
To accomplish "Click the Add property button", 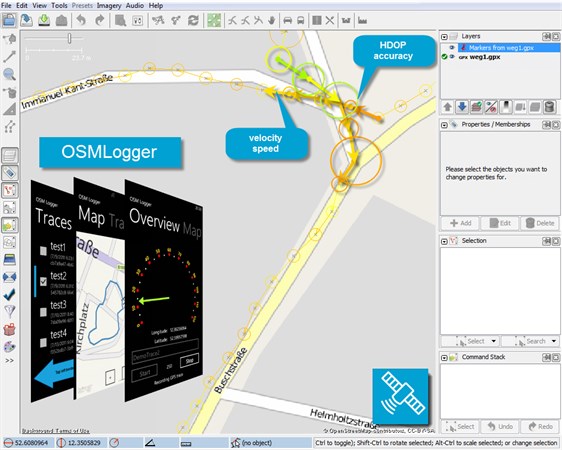I will pyautogui.click(x=460, y=223).
